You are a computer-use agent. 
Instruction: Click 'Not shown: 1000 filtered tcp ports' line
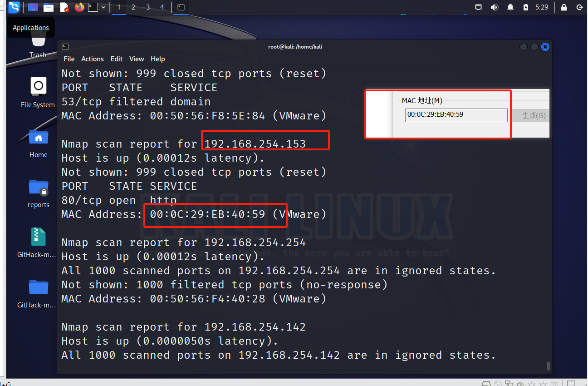(225, 285)
